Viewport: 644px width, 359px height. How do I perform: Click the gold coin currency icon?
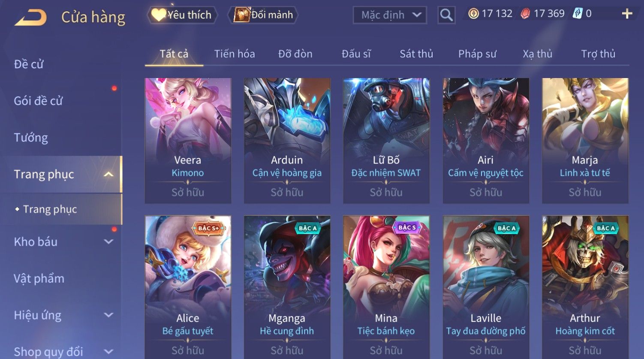click(473, 14)
